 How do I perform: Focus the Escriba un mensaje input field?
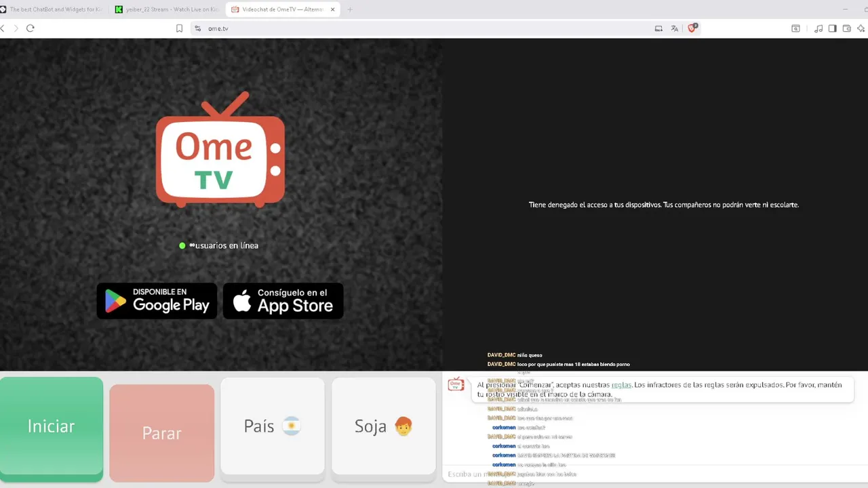pyautogui.click(x=655, y=474)
